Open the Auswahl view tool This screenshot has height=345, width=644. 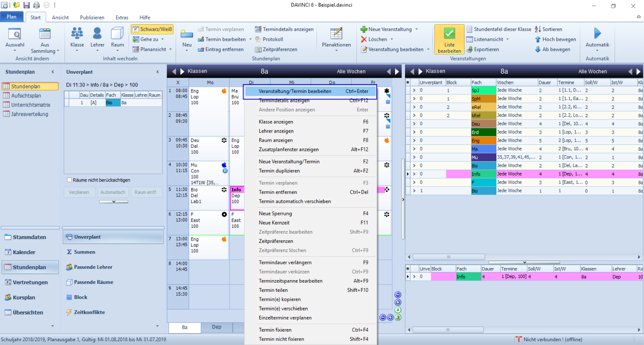click(15, 39)
